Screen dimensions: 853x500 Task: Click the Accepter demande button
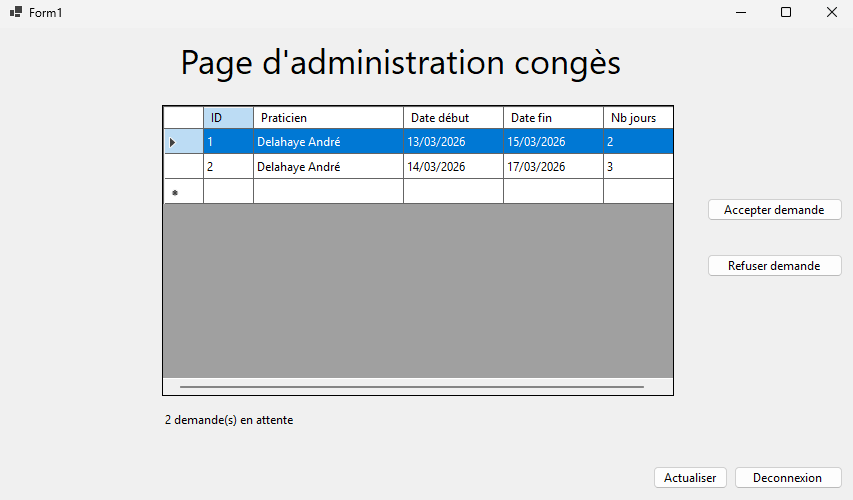[774, 210]
